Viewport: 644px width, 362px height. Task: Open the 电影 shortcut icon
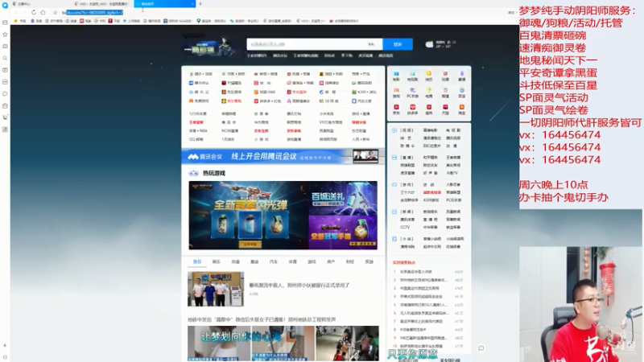(x=396, y=76)
